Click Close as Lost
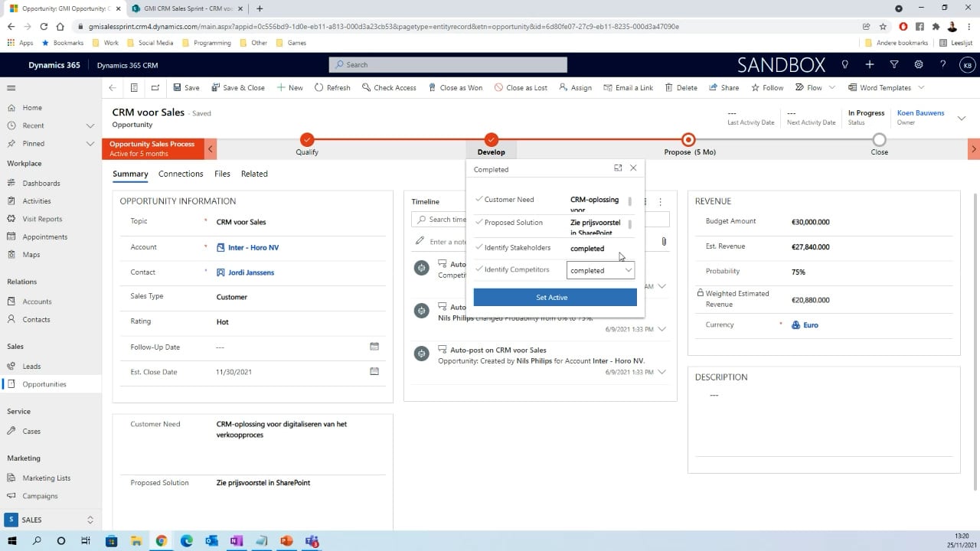 [521, 87]
